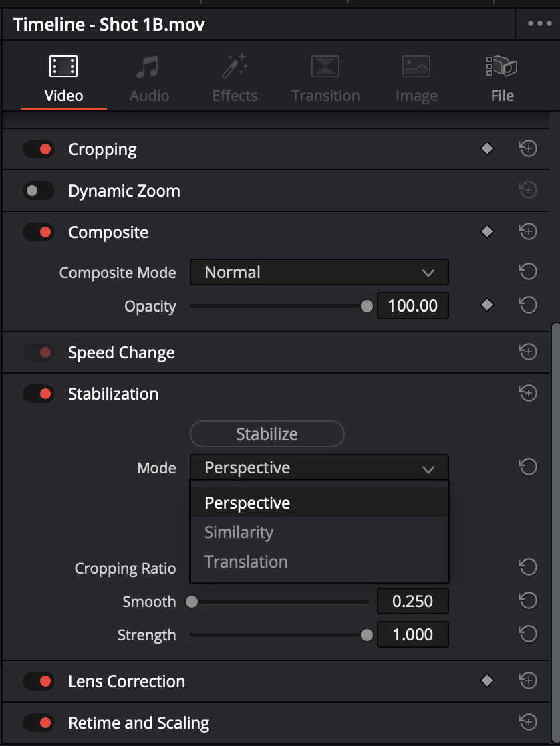This screenshot has height=746, width=560.
Task: Disable the Cropping toggle
Action: [x=39, y=149]
